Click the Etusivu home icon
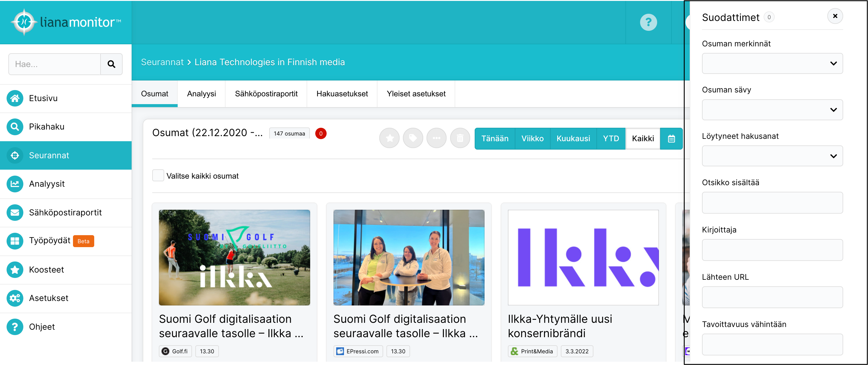Viewport: 868px width, 365px height. (x=15, y=98)
